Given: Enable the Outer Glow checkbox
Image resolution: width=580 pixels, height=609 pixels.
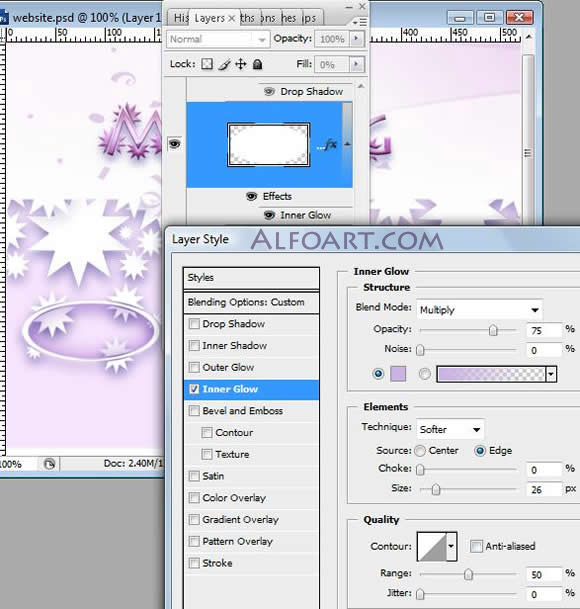Looking at the screenshot, I should click(194, 367).
